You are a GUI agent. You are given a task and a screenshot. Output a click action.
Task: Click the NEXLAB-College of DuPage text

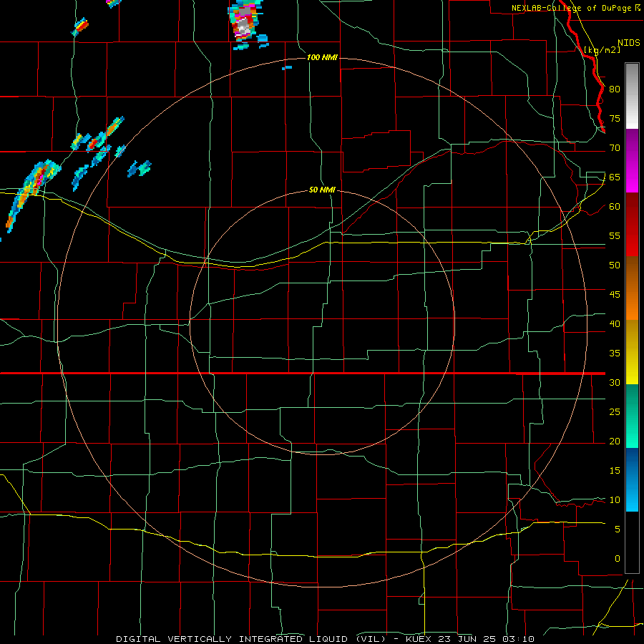pyautogui.click(x=571, y=8)
